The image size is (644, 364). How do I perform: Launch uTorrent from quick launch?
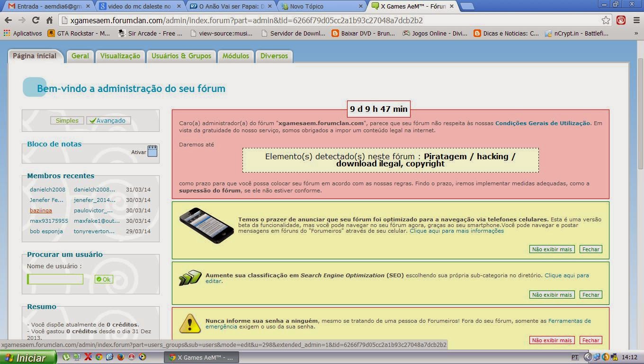point(66,357)
